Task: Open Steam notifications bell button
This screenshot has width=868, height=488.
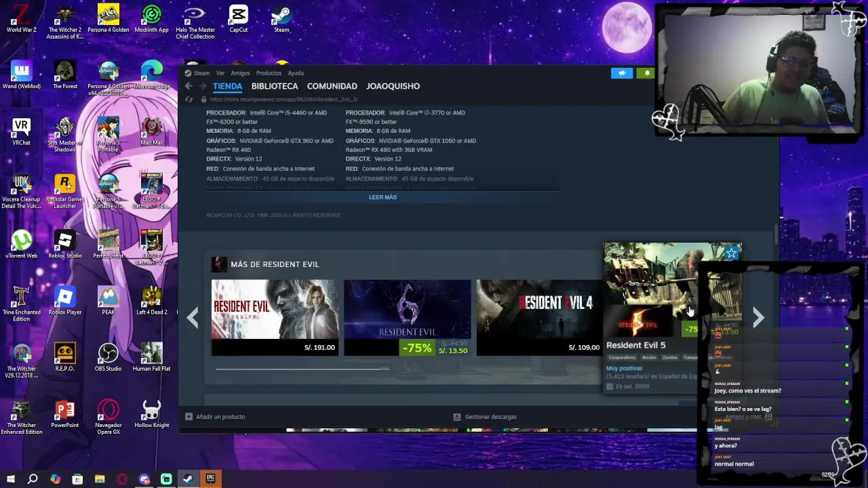Action: click(x=646, y=73)
